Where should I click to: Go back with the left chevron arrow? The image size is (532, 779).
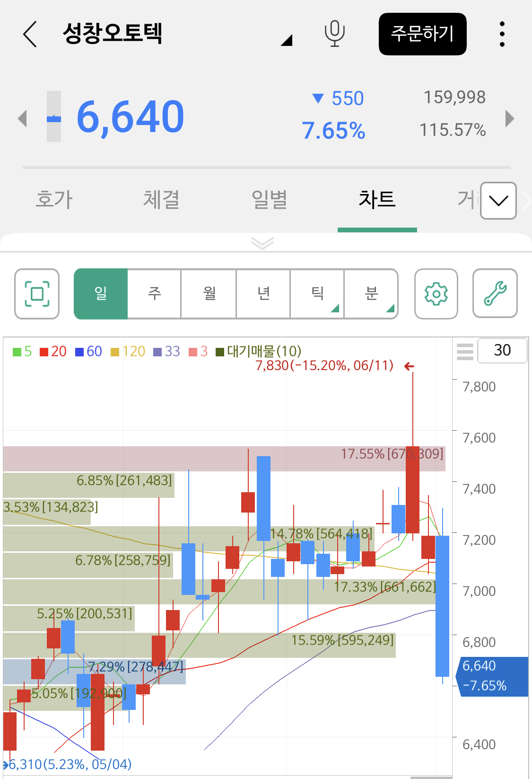(x=30, y=34)
